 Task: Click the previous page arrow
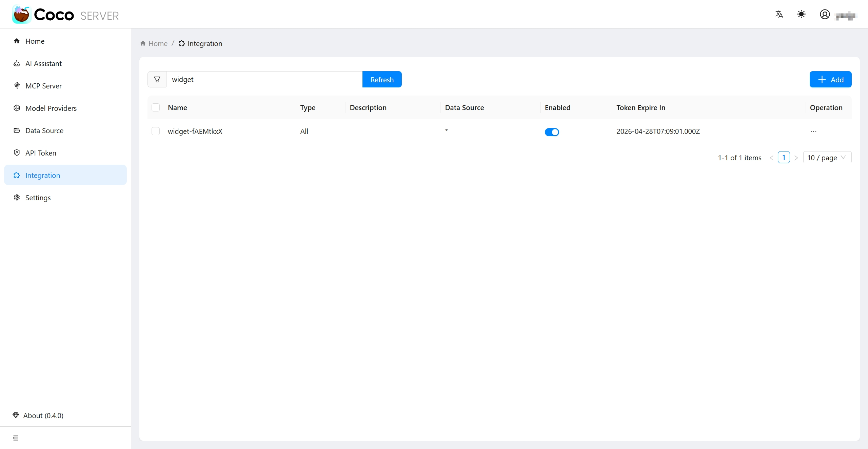[x=771, y=158]
